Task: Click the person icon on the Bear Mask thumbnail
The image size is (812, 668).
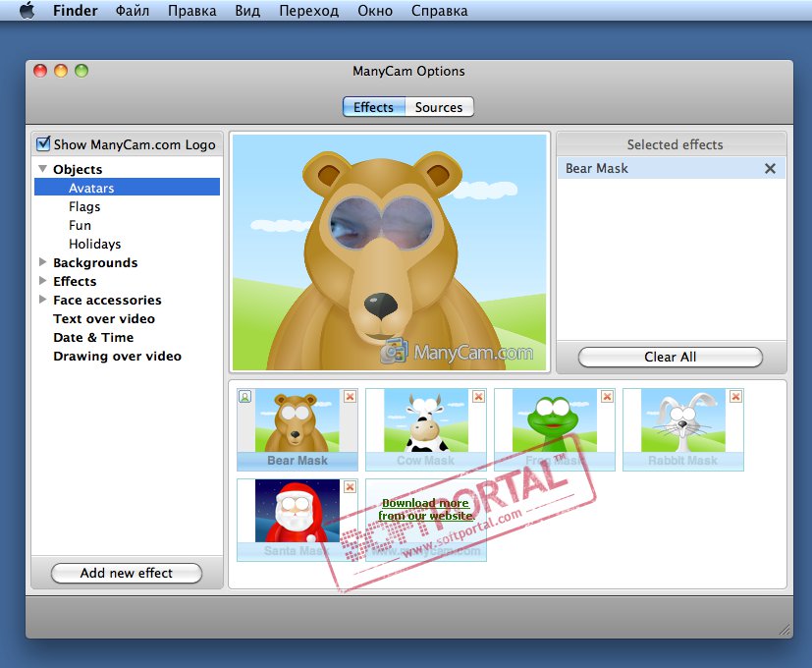Action: [244, 397]
